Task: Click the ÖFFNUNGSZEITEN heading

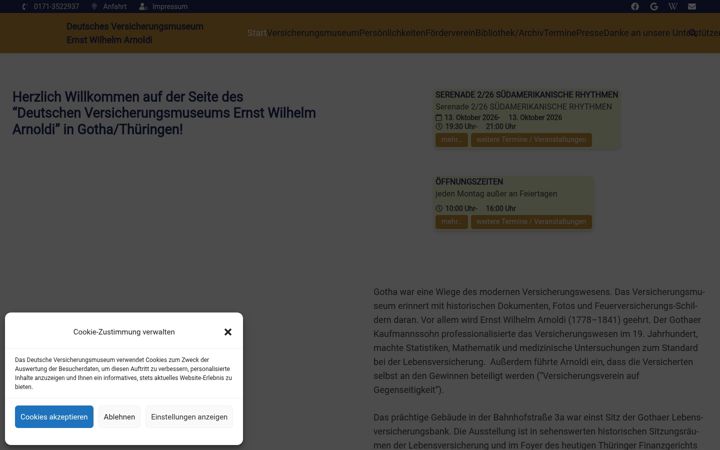Action: click(469, 181)
